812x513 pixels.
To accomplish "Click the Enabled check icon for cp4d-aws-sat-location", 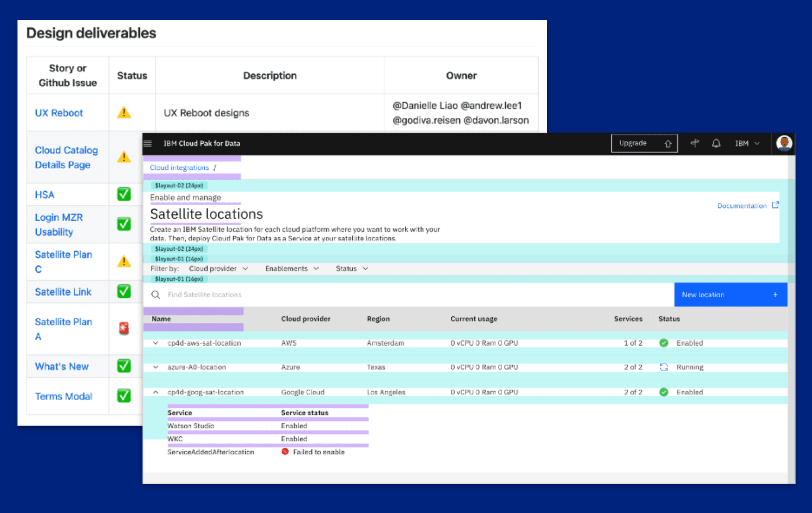I will pyautogui.click(x=664, y=343).
